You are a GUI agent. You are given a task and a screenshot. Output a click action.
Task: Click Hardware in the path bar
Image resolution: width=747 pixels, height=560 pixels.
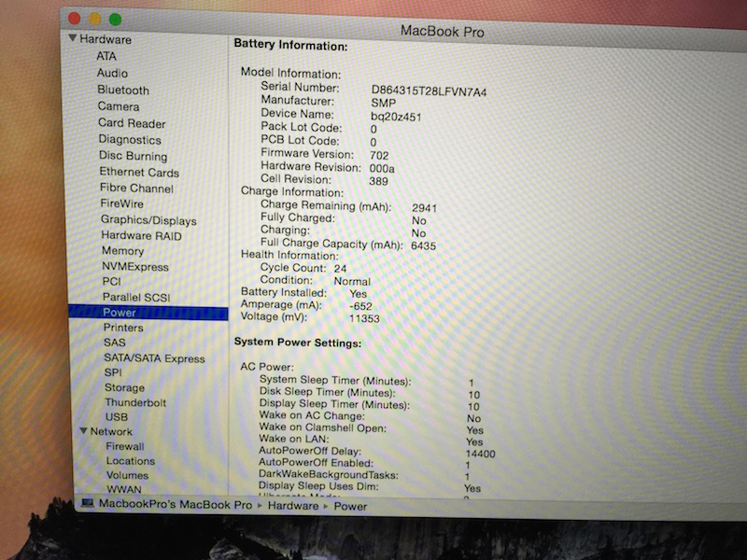(x=293, y=506)
